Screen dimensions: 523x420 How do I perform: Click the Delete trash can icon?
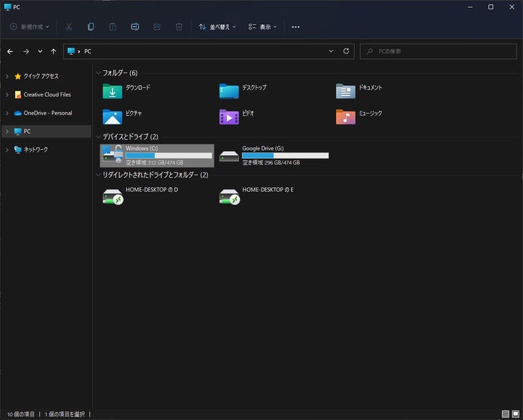point(179,27)
